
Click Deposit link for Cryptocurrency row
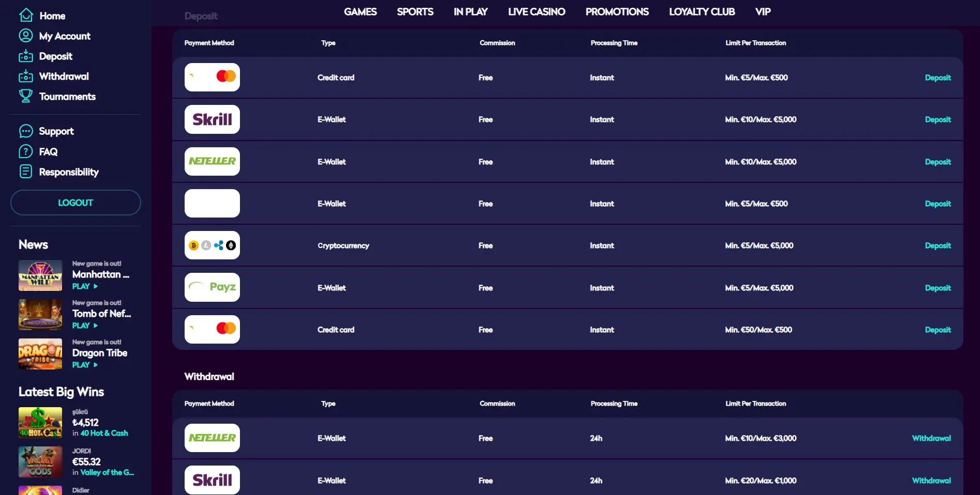pos(938,245)
